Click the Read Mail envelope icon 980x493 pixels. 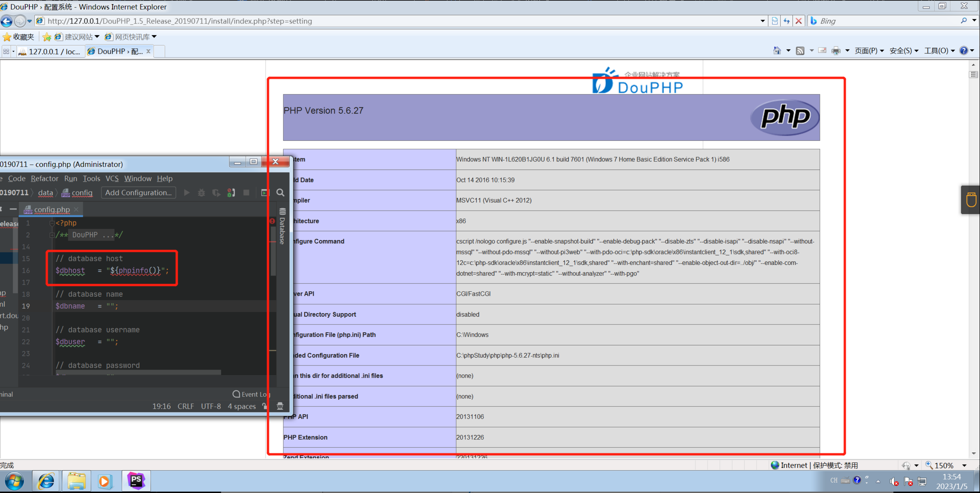[x=822, y=51]
